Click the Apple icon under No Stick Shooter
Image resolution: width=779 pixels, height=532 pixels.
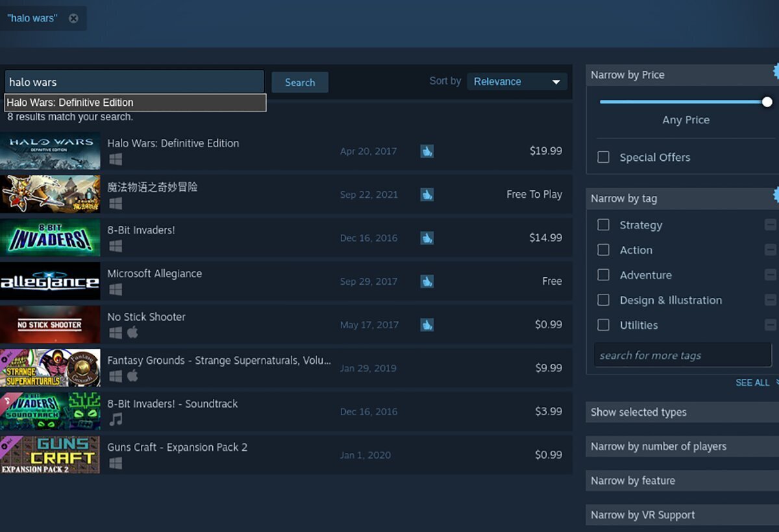[x=132, y=333]
